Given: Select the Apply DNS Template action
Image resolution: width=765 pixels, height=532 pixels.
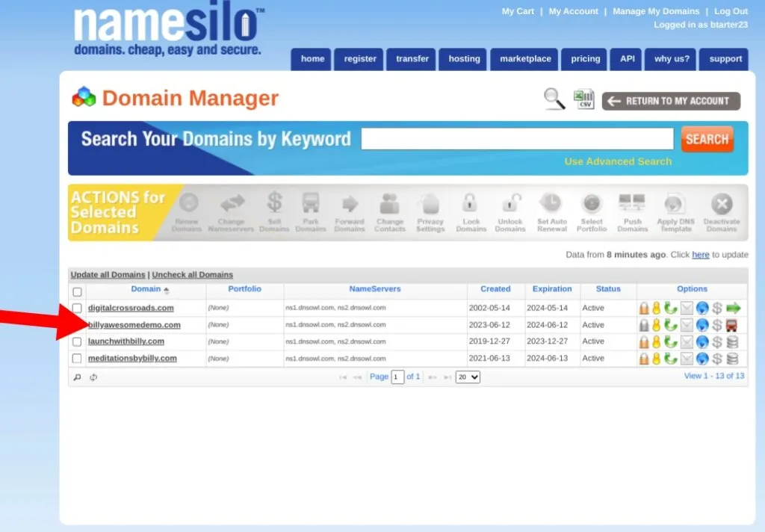Looking at the screenshot, I should click(675, 211).
